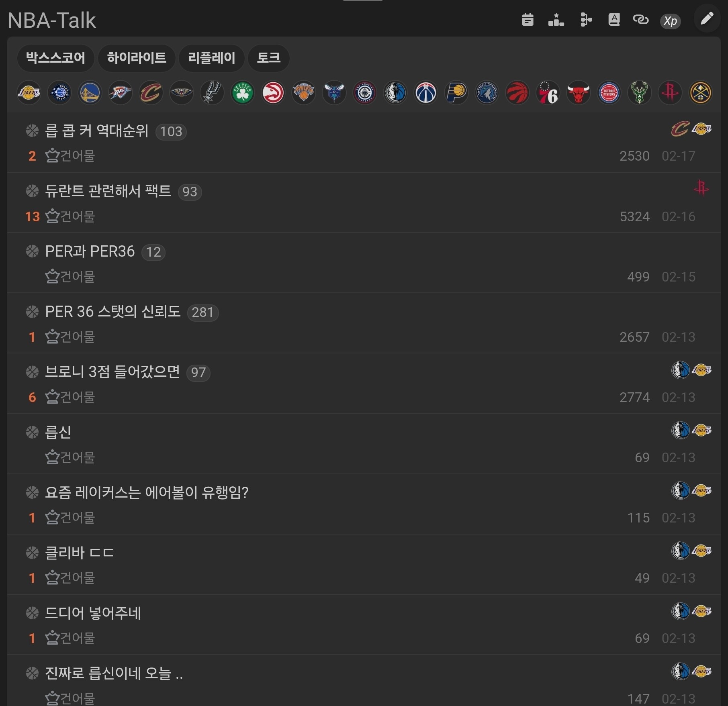Switch to the 박스스코어 tab
The width and height of the screenshot is (728, 706).
point(55,58)
